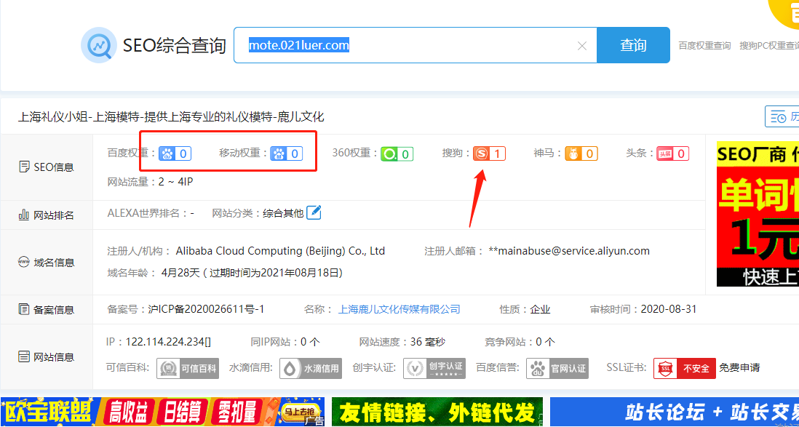Click the red 不安全 SSL badge

pos(684,368)
